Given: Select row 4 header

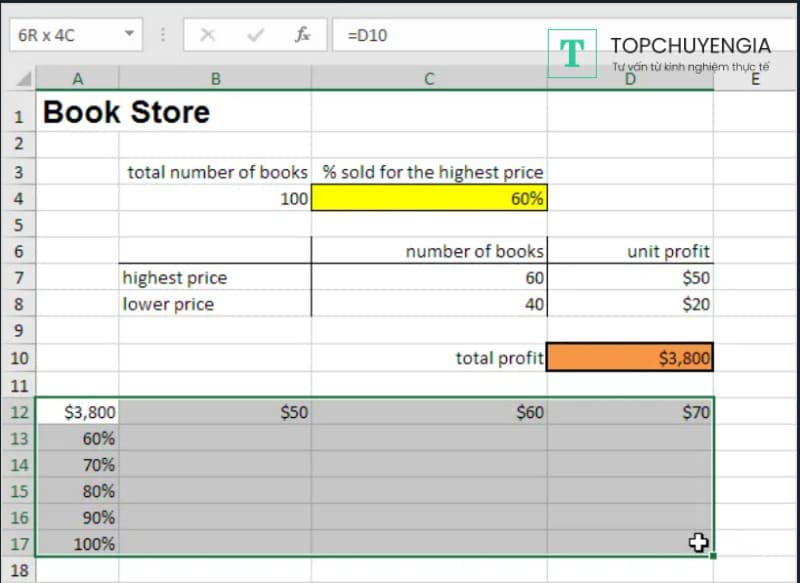Looking at the screenshot, I should [19, 198].
